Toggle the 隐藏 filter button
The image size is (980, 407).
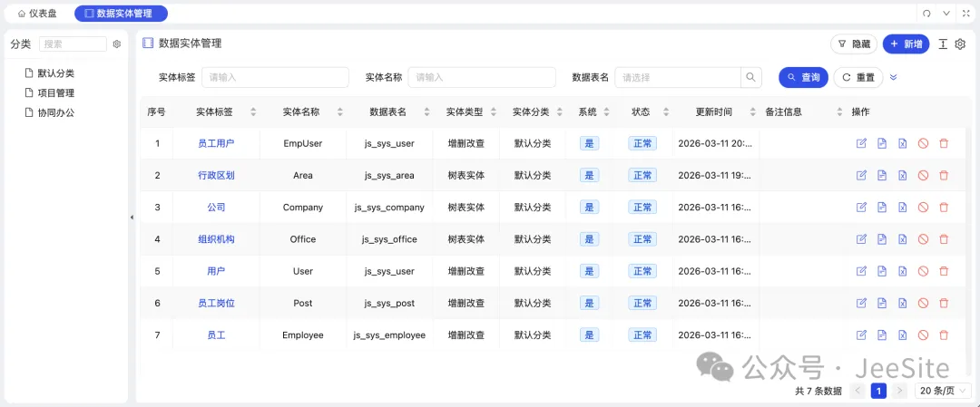[854, 44]
